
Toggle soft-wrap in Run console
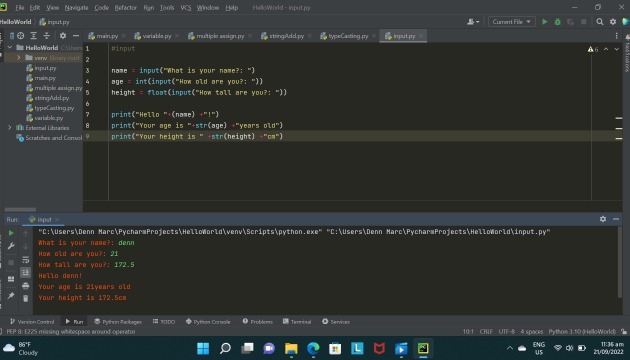click(x=25, y=260)
